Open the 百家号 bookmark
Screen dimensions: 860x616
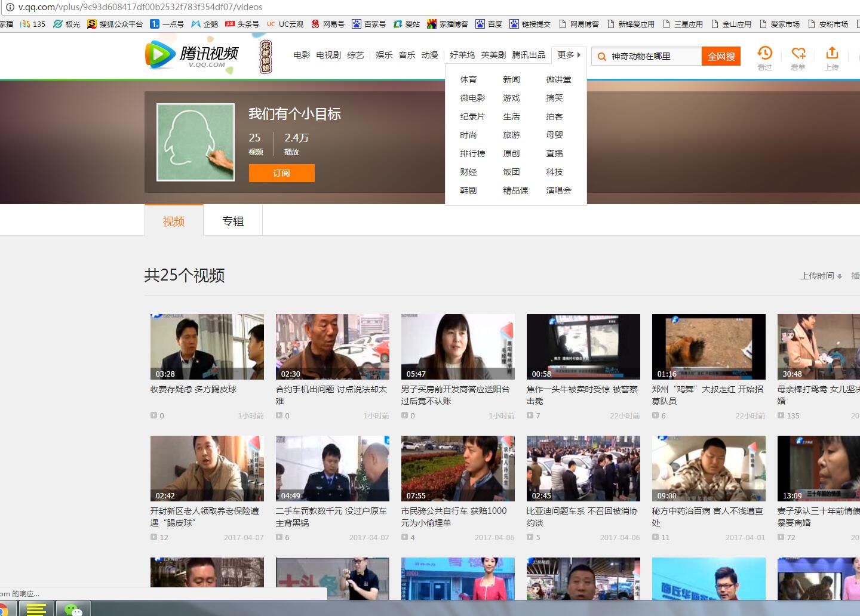click(368, 24)
